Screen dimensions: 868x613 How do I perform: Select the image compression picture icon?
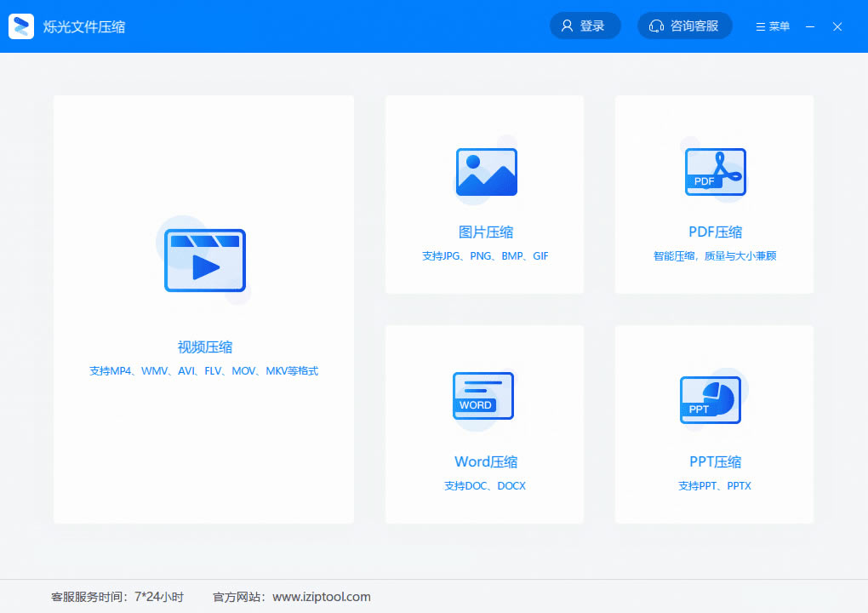click(x=485, y=171)
